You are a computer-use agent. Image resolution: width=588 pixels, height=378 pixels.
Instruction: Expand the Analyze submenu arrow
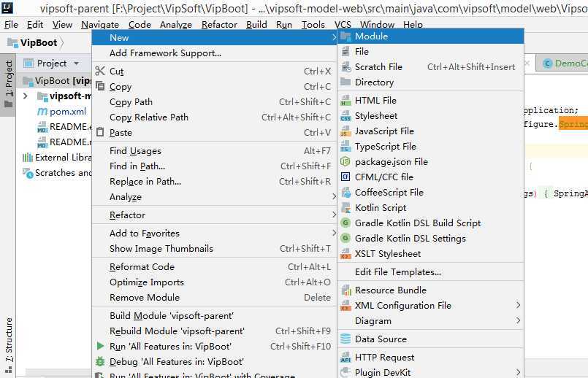334,196
